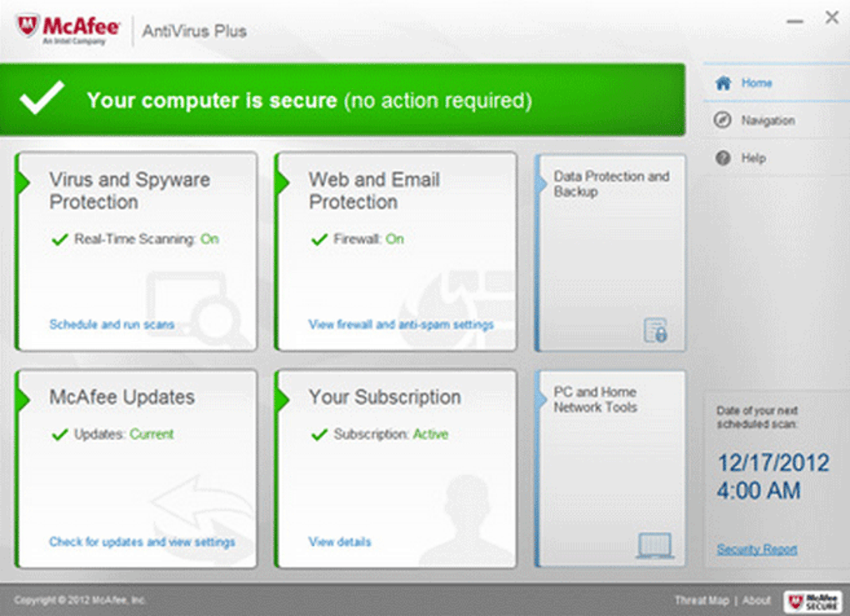Click the next scheduled scan date
The width and height of the screenshot is (850, 616).
773,463
